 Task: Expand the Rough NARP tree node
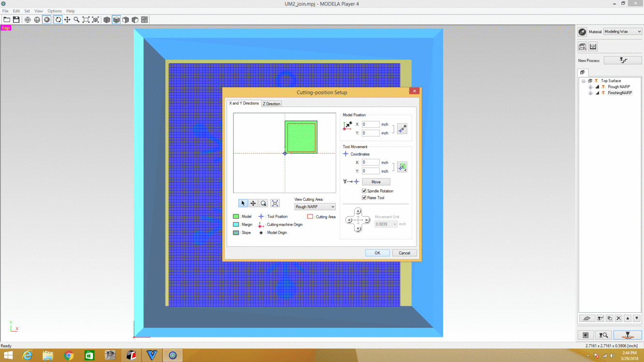(590, 87)
